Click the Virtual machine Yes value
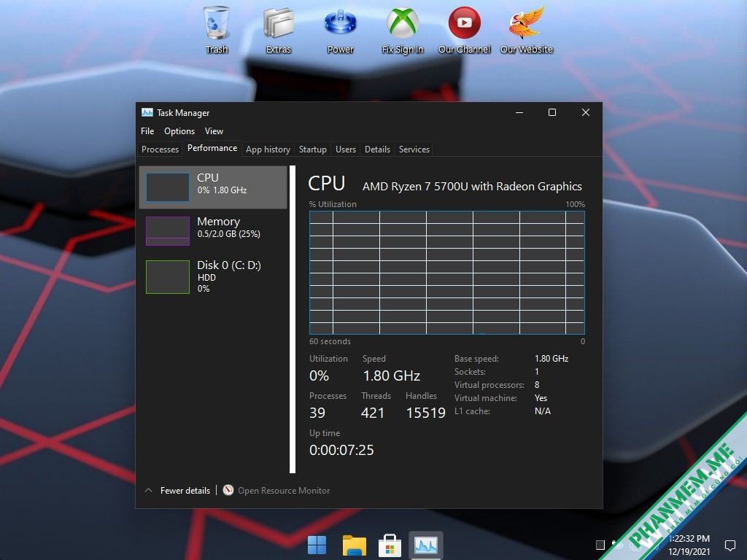747x560 pixels. (x=541, y=398)
